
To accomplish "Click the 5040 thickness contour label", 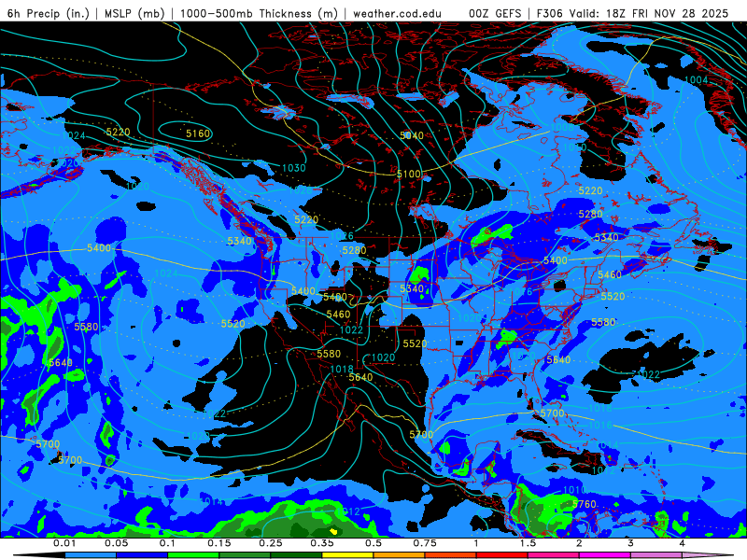I will 411,135.
